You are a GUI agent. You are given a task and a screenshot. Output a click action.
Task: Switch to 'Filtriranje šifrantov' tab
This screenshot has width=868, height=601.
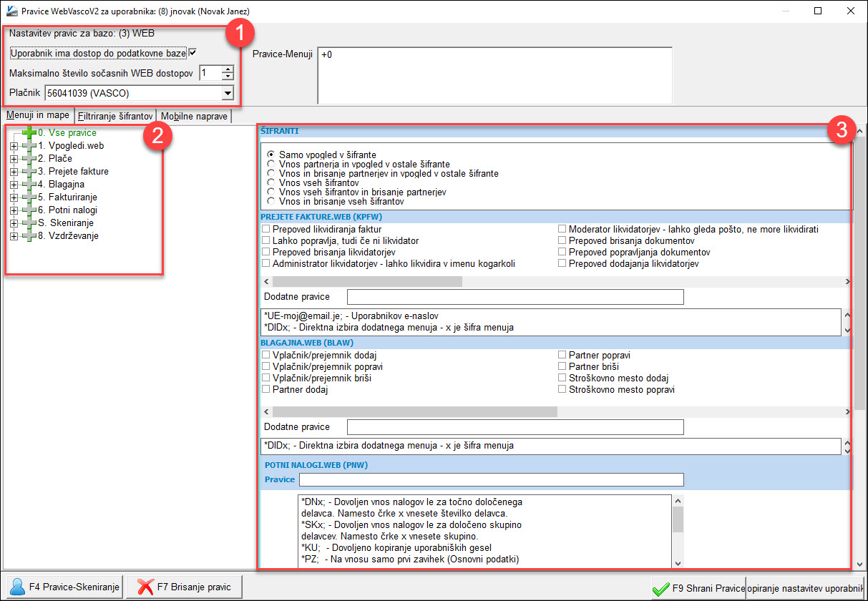click(x=115, y=116)
